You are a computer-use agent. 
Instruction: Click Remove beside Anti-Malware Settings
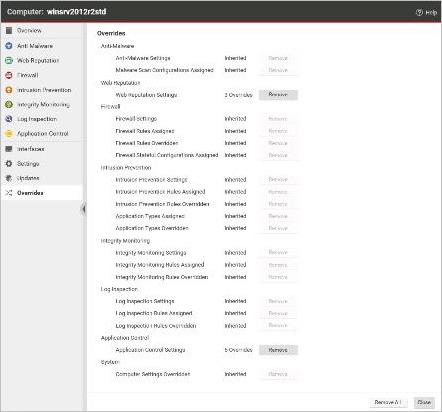pyautogui.click(x=278, y=58)
